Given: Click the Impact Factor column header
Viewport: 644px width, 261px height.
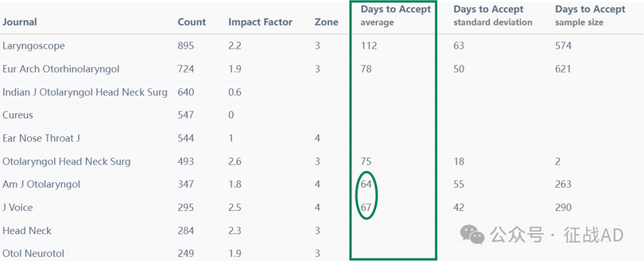Looking at the screenshot, I should pyautogui.click(x=261, y=21).
